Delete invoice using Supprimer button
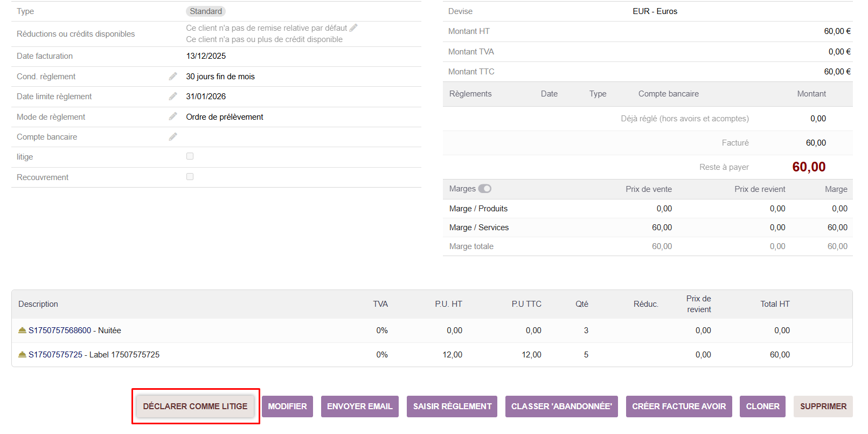Image resolution: width=868 pixels, height=434 pixels. click(x=823, y=407)
